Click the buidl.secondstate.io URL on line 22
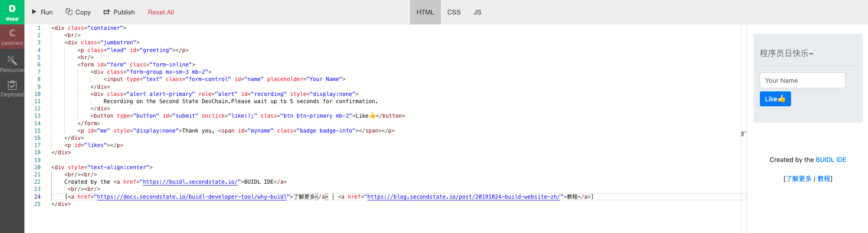 (190, 182)
